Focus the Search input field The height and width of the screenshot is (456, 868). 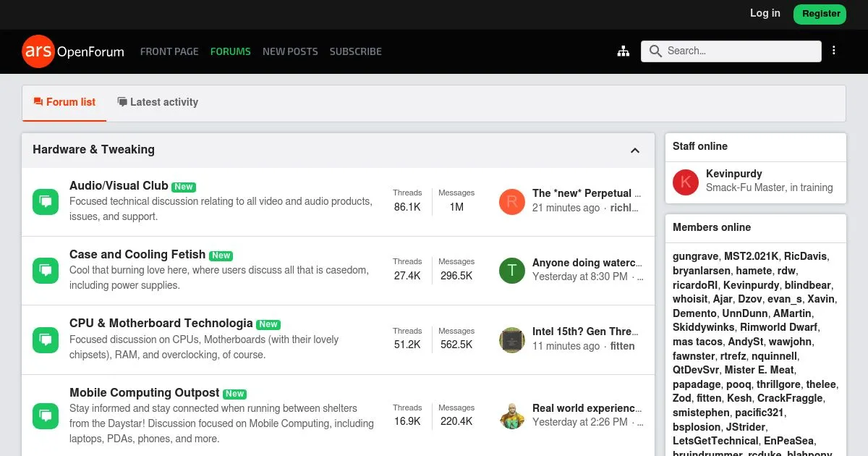pyautogui.click(x=731, y=51)
